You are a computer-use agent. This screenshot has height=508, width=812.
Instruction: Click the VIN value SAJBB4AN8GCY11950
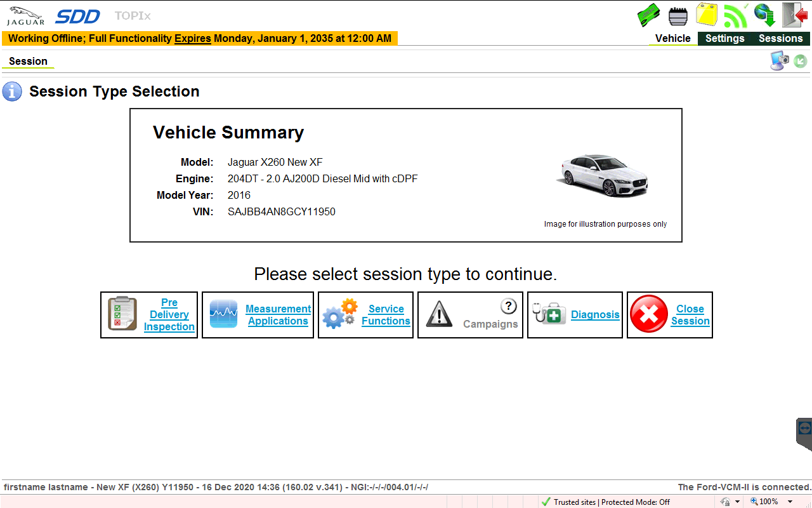coord(282,212)
